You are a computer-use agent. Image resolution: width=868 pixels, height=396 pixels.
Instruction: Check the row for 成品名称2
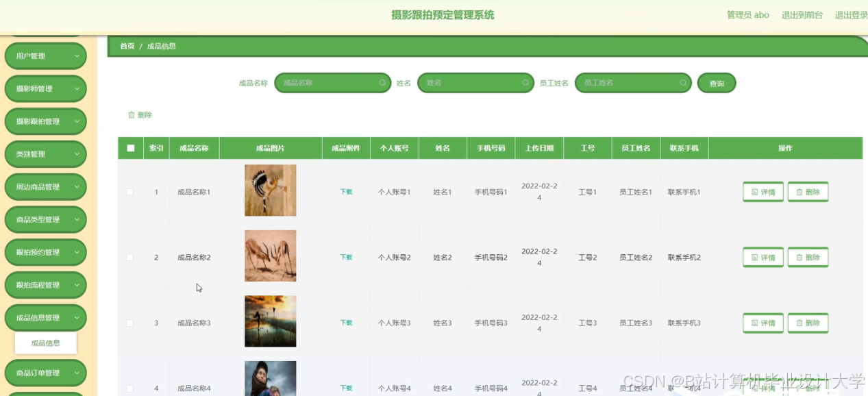pyautogui.click(x=130, y=258)
